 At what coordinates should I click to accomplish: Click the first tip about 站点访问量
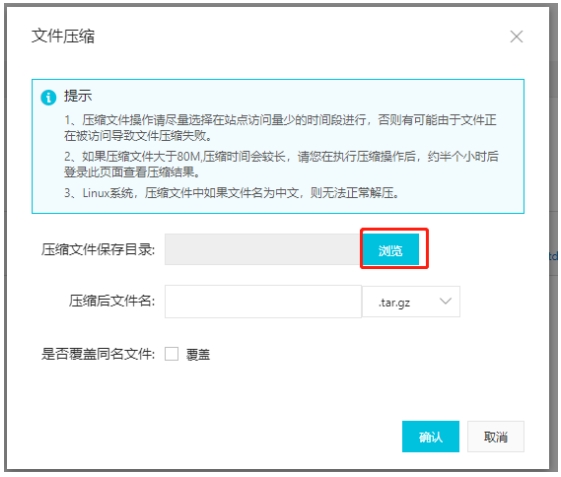coord(280,127)
